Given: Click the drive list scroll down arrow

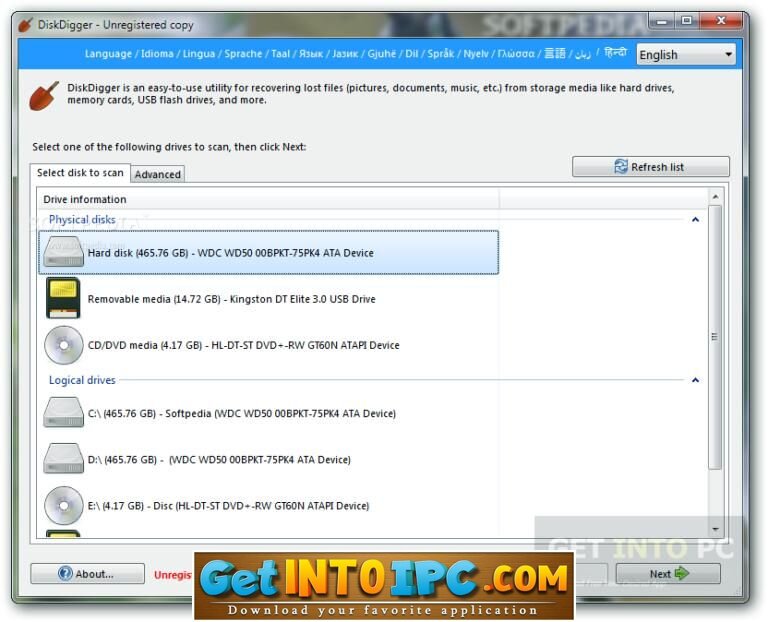Looking at the screenshot, I should [715, 529].
